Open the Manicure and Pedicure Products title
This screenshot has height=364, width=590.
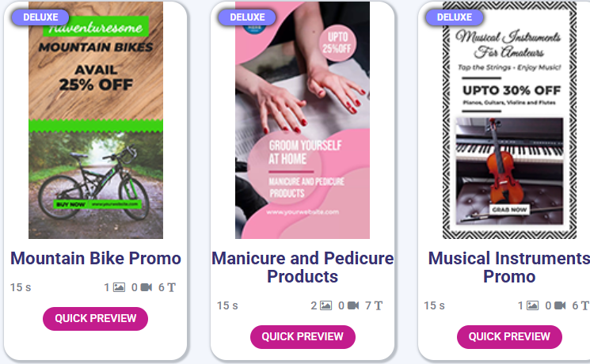click(303, 267)
